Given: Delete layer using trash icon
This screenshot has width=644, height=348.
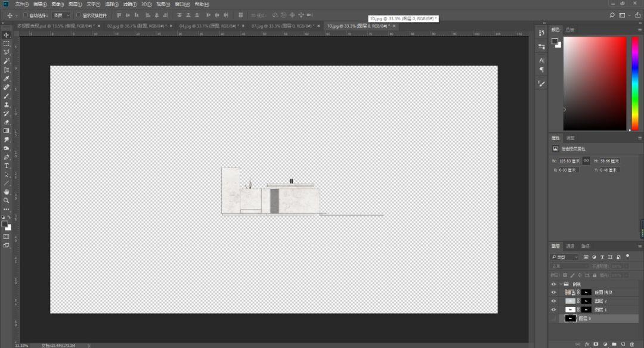Looking at the screenshot, I should click(x=632, y=344).
